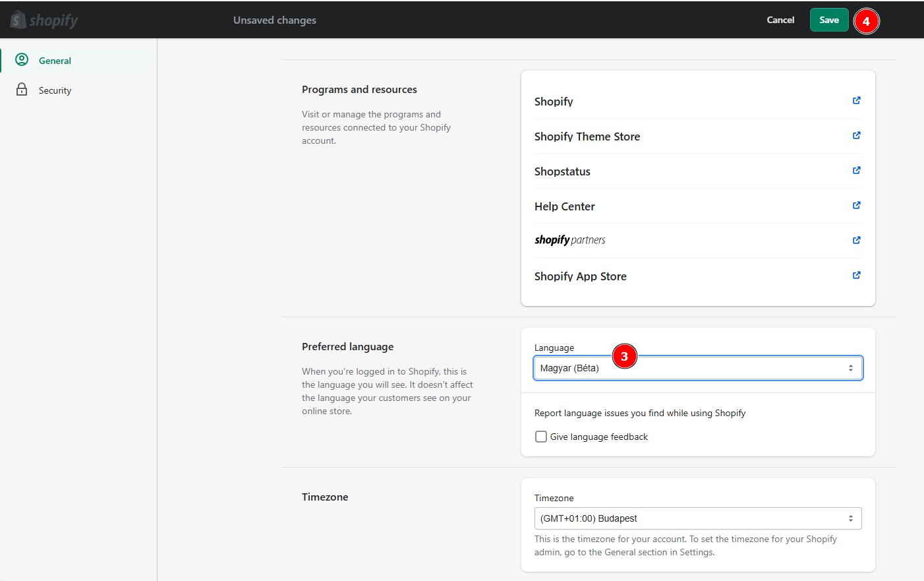The height and width of the screenshot is (581, 924).
Task: Enable Give language feedback checkbox
Action: (541, 437)
